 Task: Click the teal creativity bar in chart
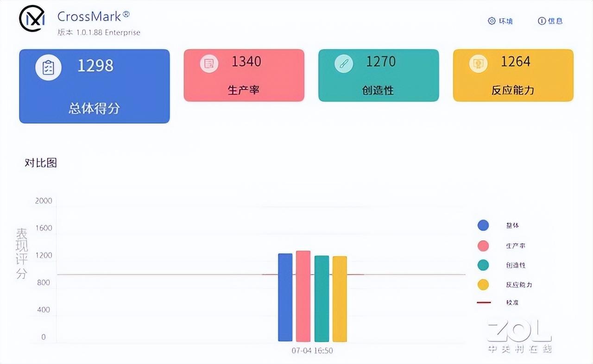[322, 299]
